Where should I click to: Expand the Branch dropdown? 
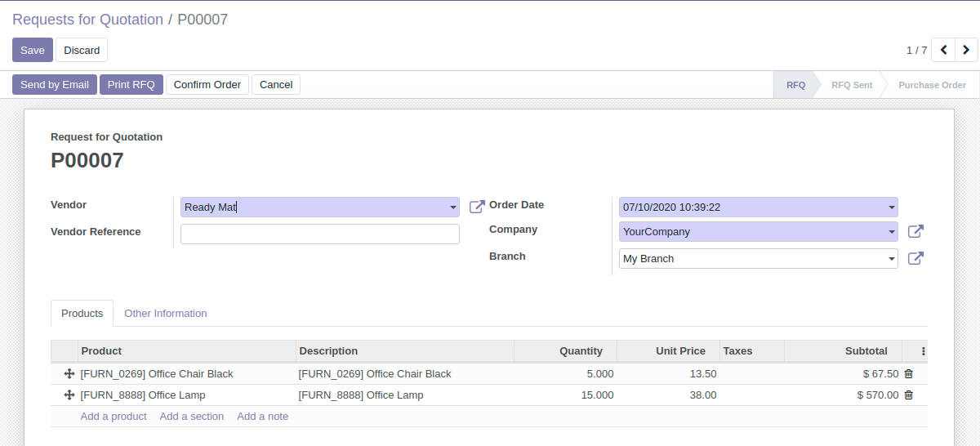891,259
